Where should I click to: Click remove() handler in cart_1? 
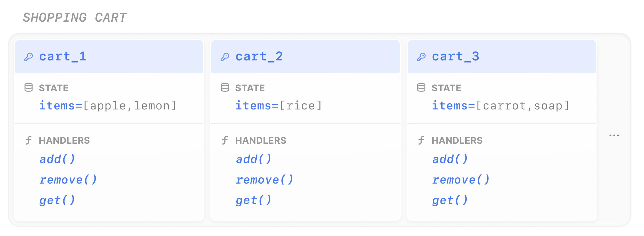click(x=68, y=180)
